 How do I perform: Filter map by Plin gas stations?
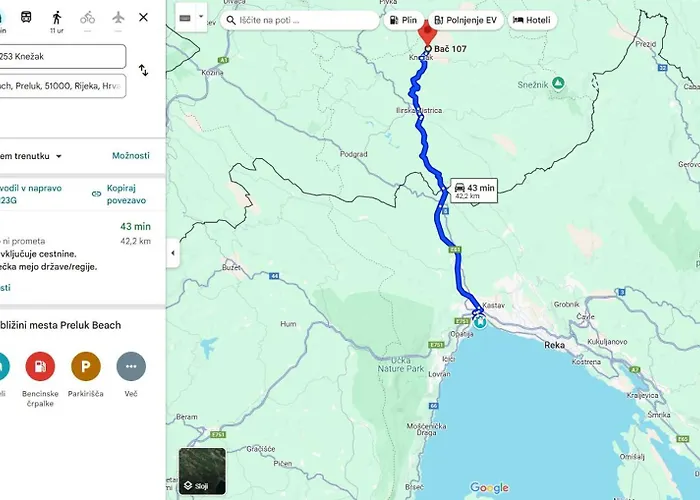[x=402, y=19]
